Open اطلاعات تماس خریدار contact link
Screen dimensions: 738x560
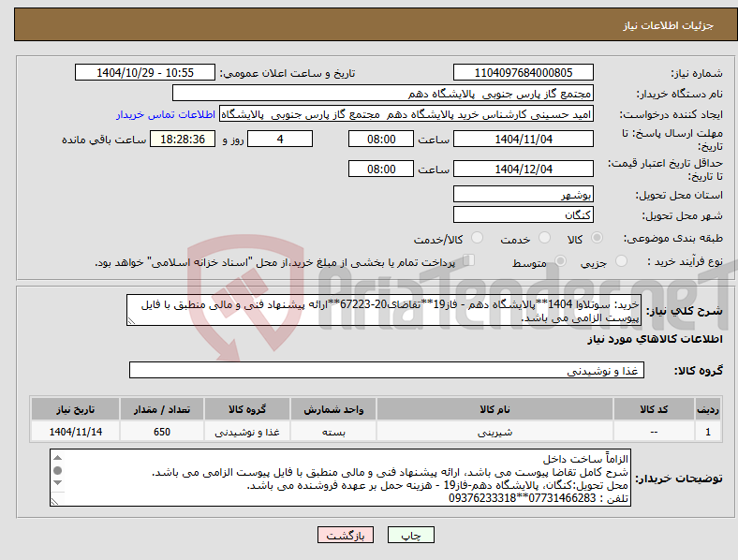[x=166, y=114]
